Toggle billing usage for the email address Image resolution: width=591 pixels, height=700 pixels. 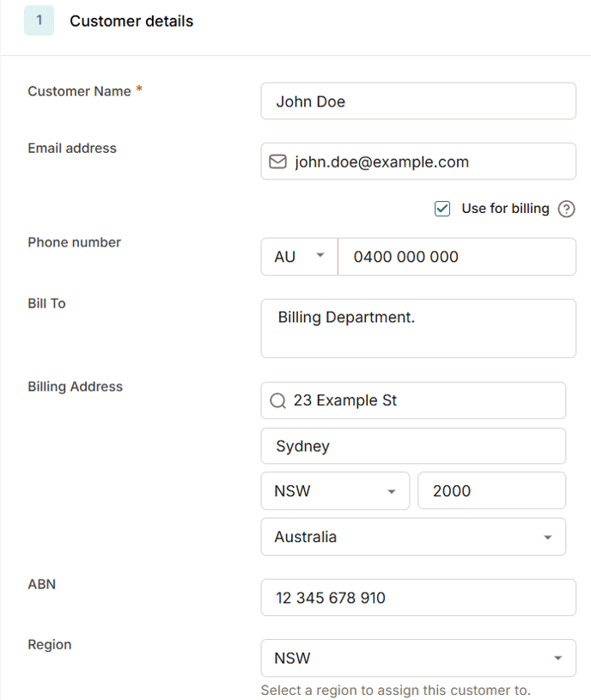pyautogui.click(x=442, y=208)
